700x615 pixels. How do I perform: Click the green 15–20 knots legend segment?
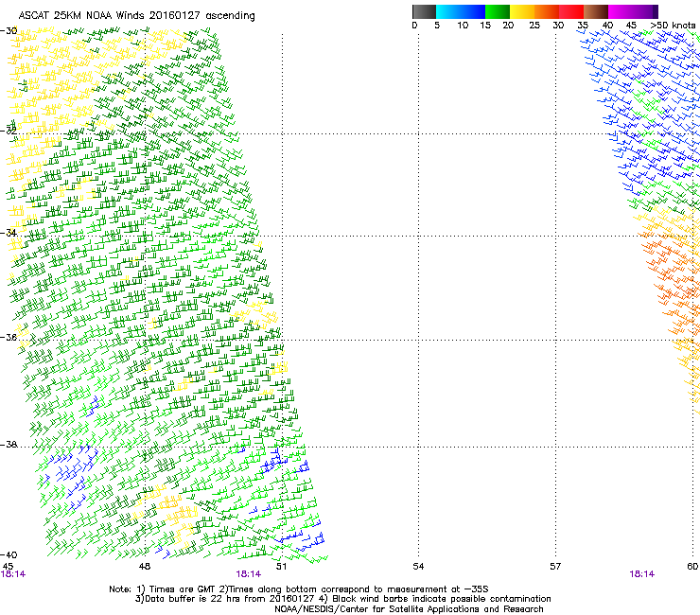pos(498,11)
